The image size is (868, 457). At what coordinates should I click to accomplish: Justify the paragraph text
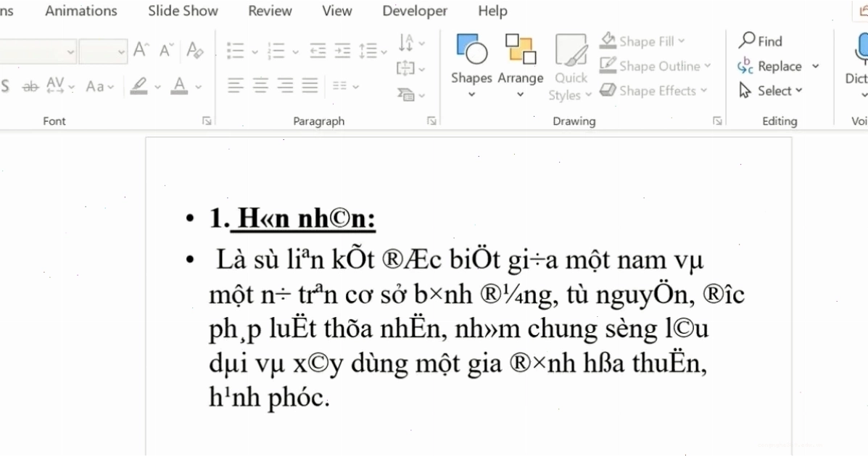pyautogui.click(x=310, y=86)
